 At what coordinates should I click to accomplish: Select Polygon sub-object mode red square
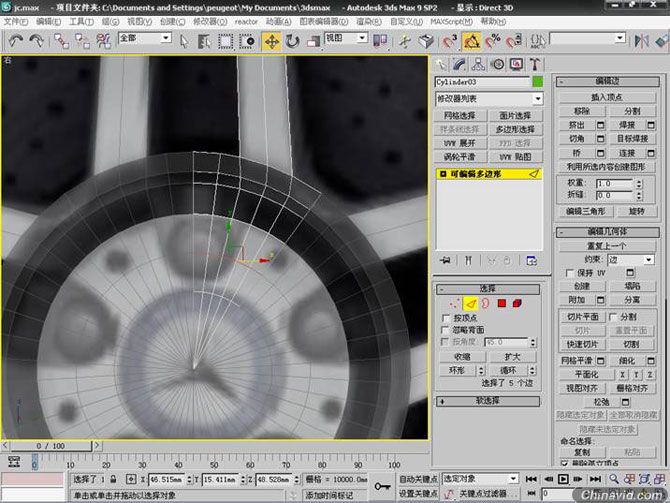(502, 303)
